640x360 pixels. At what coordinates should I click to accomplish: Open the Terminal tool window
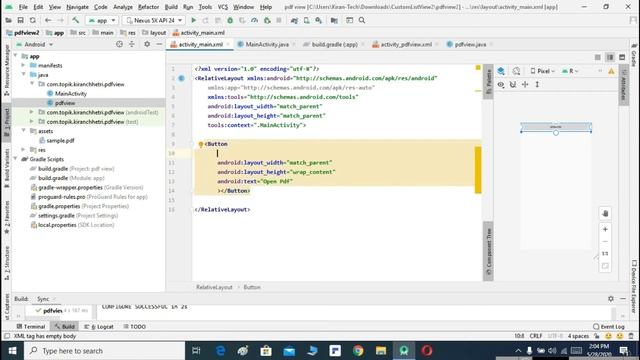(31, 327)
